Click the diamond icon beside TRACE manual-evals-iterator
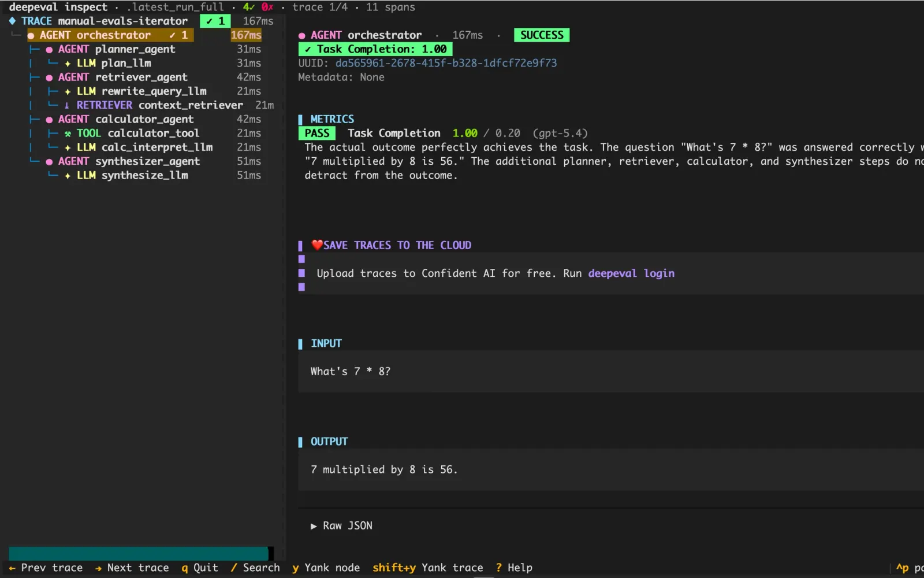Screen dimensions: 924x578 tap(12, 21)
